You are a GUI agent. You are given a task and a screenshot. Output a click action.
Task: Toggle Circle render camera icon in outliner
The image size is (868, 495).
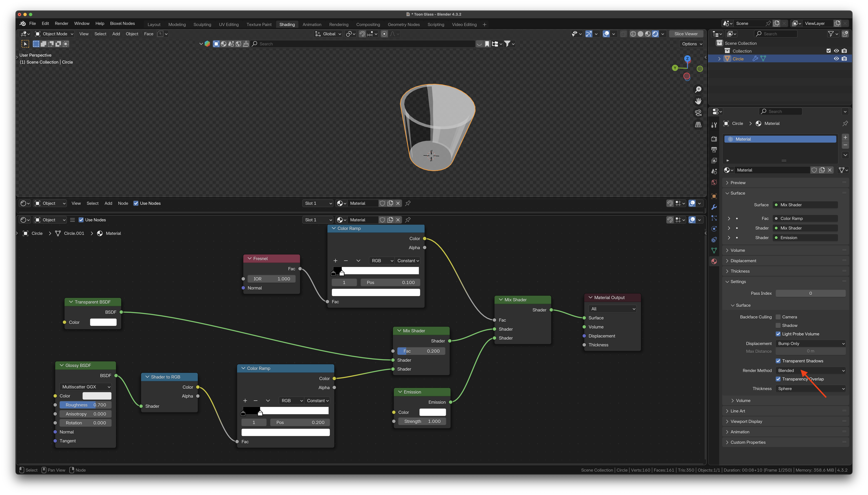tap(844, 59)
